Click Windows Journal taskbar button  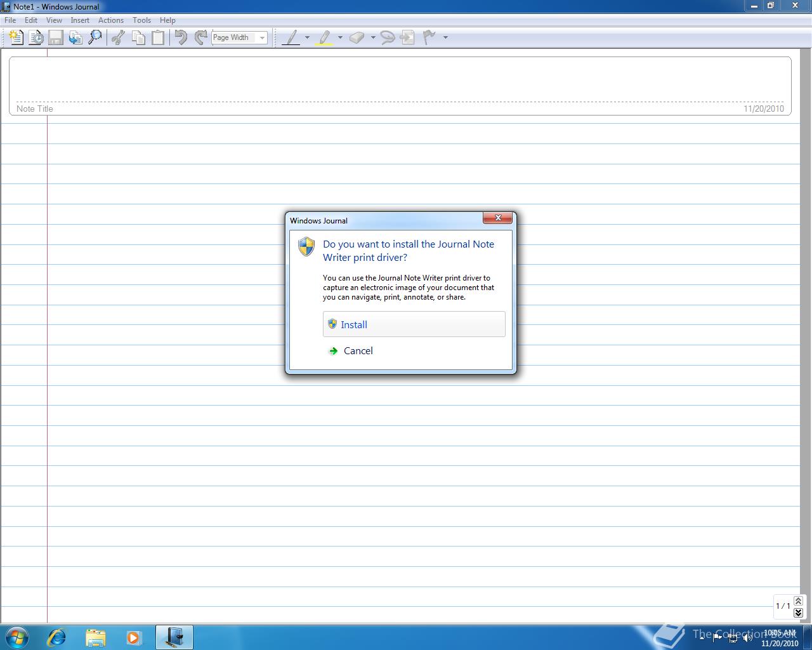(174, 637)
